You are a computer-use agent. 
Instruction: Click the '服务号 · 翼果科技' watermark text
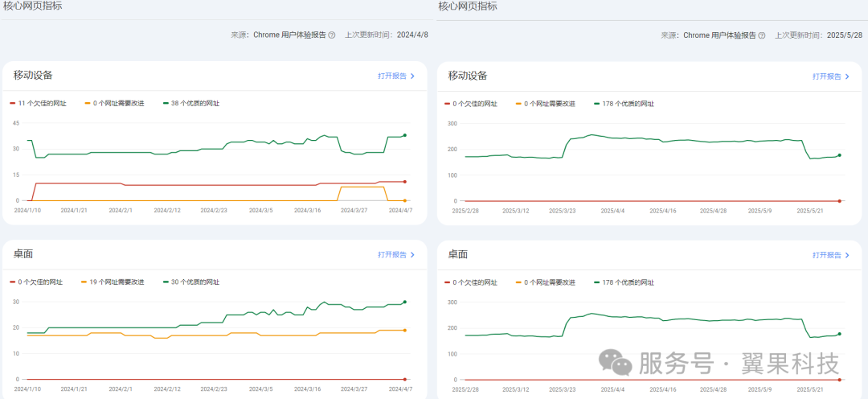click(x=739, y=364)
